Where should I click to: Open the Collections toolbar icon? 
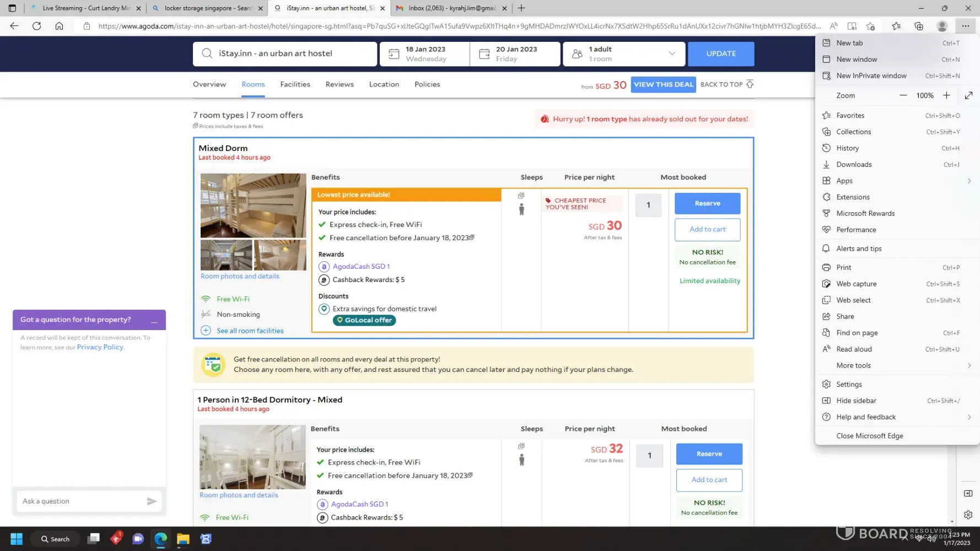(919, 26)
